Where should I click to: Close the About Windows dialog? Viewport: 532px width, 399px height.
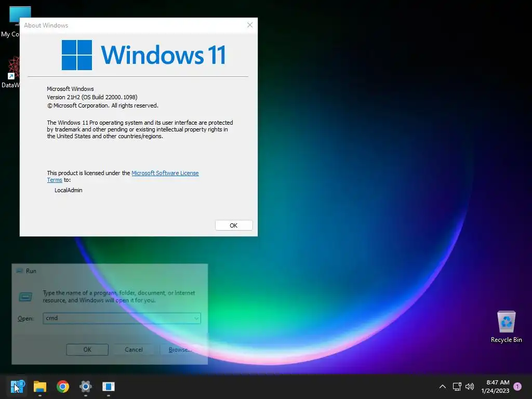coord(250,25)
